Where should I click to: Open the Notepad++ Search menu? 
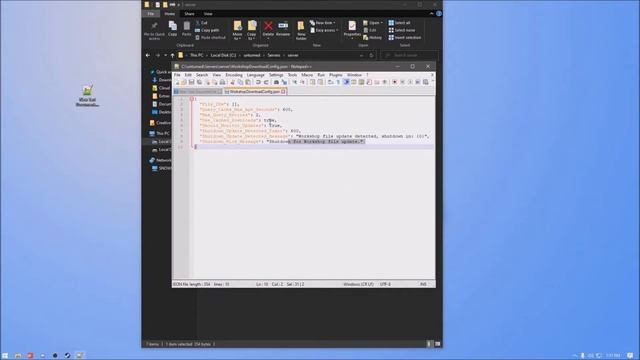coord(202,75)
